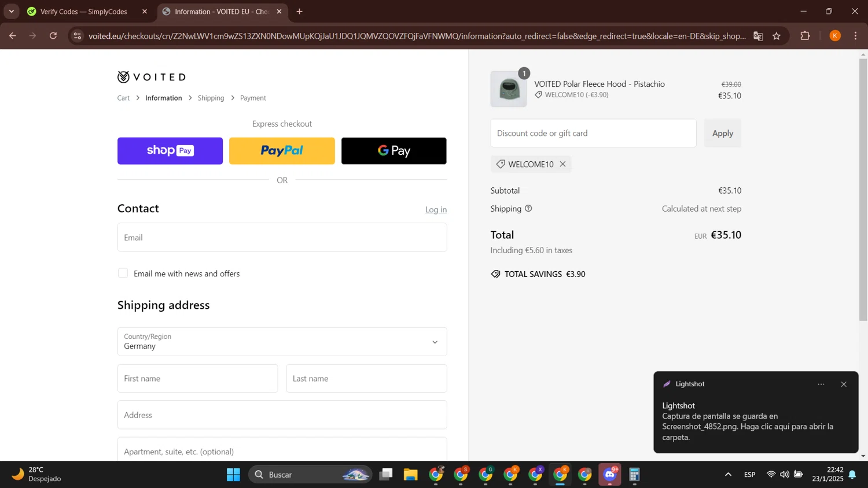Select the Shipping breadcrumb step
Screen dimensions: 868x488
[211, 98]
